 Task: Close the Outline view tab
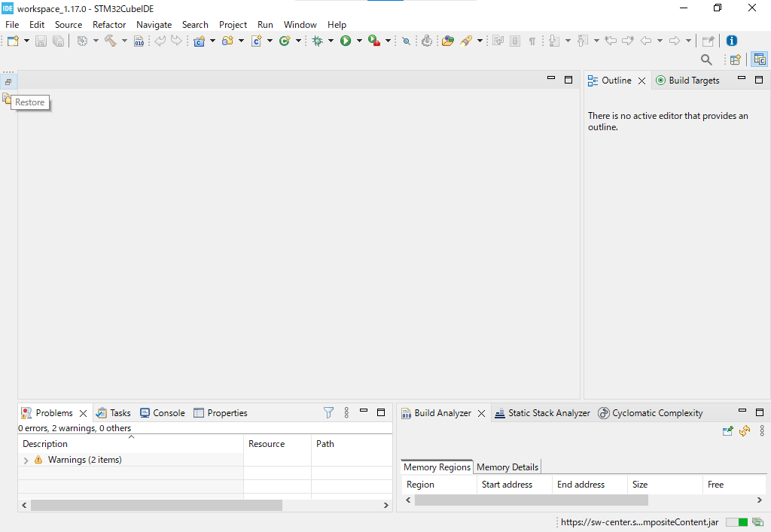641,81
